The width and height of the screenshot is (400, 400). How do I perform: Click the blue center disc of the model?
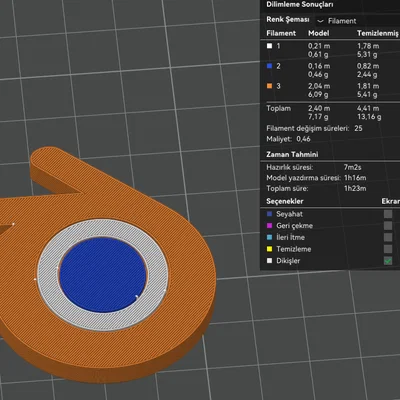click(103, 275)
